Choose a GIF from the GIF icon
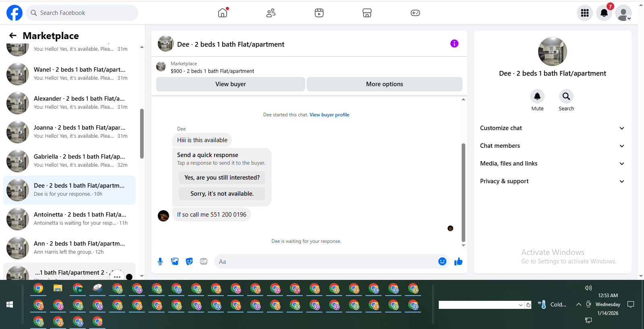 tap(204, 261)
